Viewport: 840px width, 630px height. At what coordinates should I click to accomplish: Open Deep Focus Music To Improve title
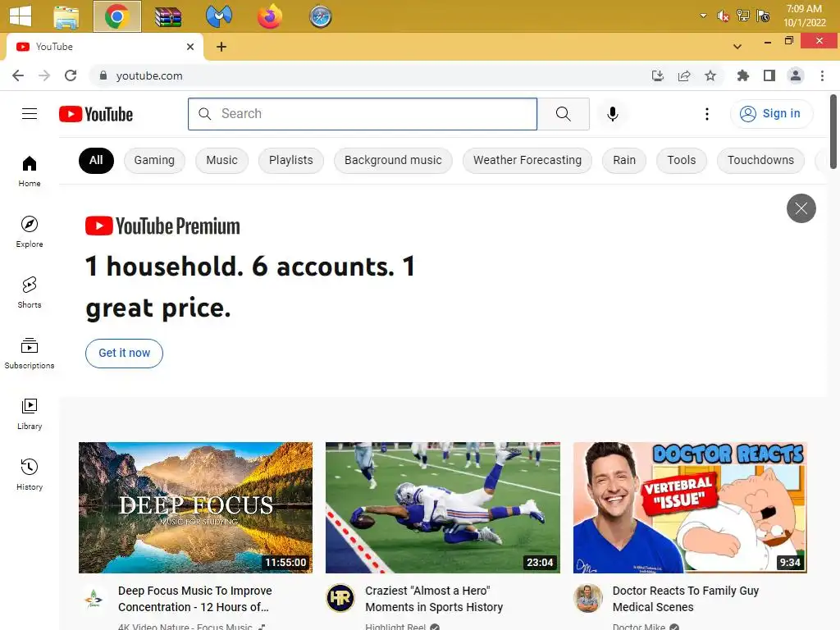pyautogui.click(x=195, y=599)
